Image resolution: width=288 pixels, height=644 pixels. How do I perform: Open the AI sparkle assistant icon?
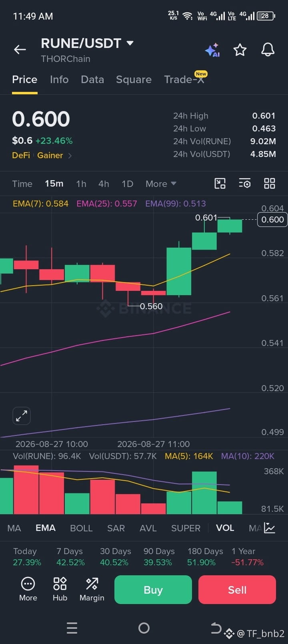[212, 50]
